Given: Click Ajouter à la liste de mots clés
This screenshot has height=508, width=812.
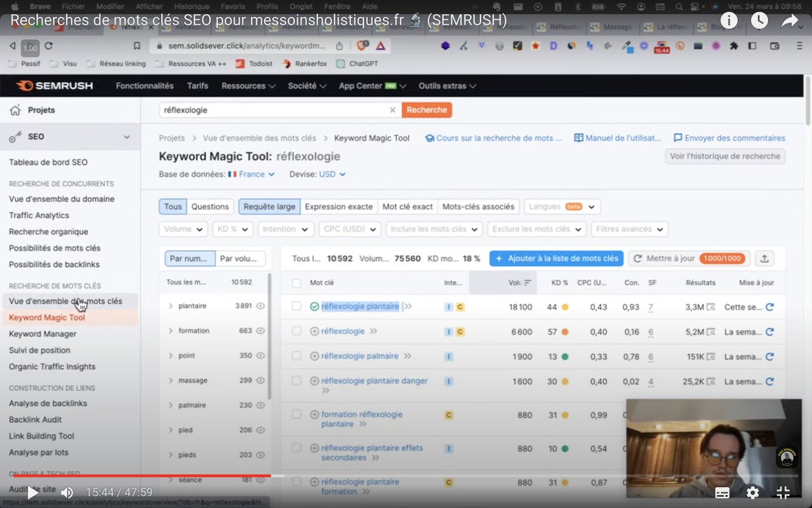Looking at the screenshot, I should pyautogui.click(x=556, y=258).
